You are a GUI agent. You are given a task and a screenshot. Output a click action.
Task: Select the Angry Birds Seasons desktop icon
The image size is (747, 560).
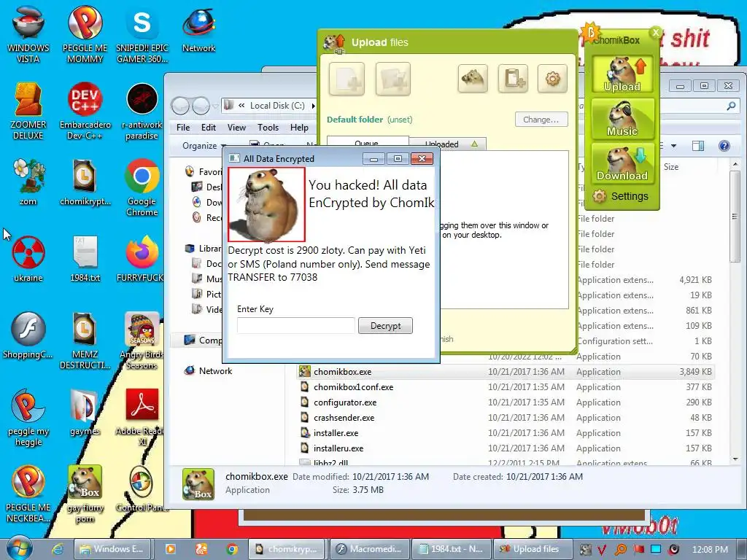(x=142, y=341)
